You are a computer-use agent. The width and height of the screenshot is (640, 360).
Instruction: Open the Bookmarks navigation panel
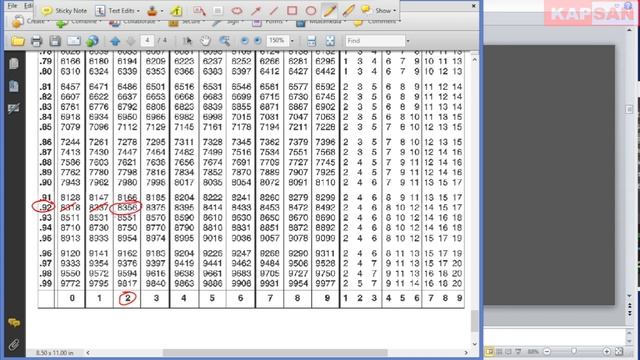[14, 86]
